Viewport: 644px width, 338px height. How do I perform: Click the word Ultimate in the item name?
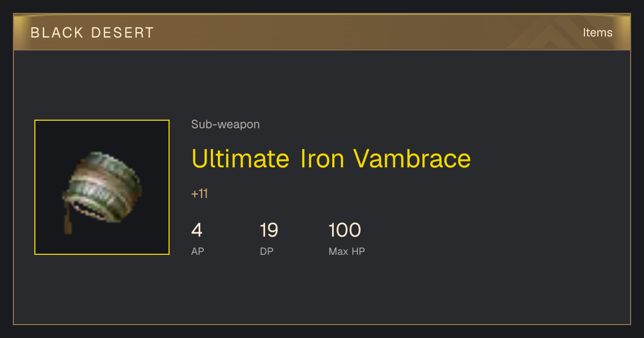[x=240, y=158]
